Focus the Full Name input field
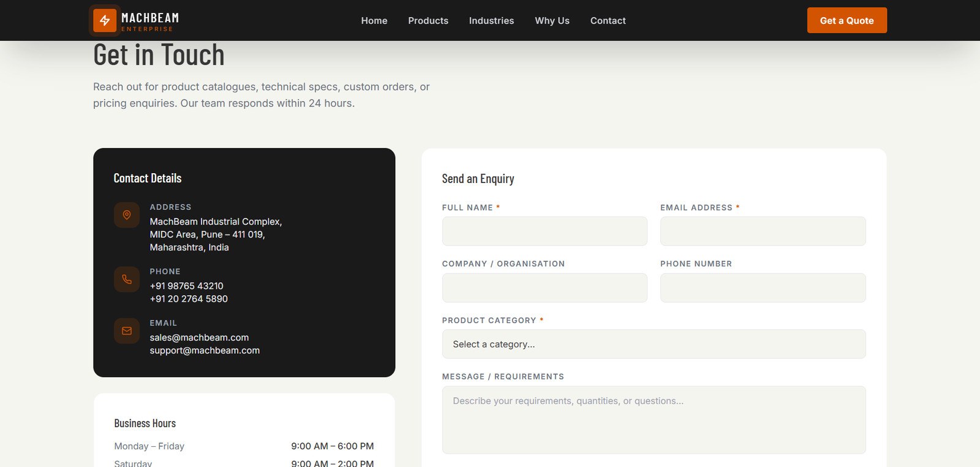980x467 pixels. [545, 231]
